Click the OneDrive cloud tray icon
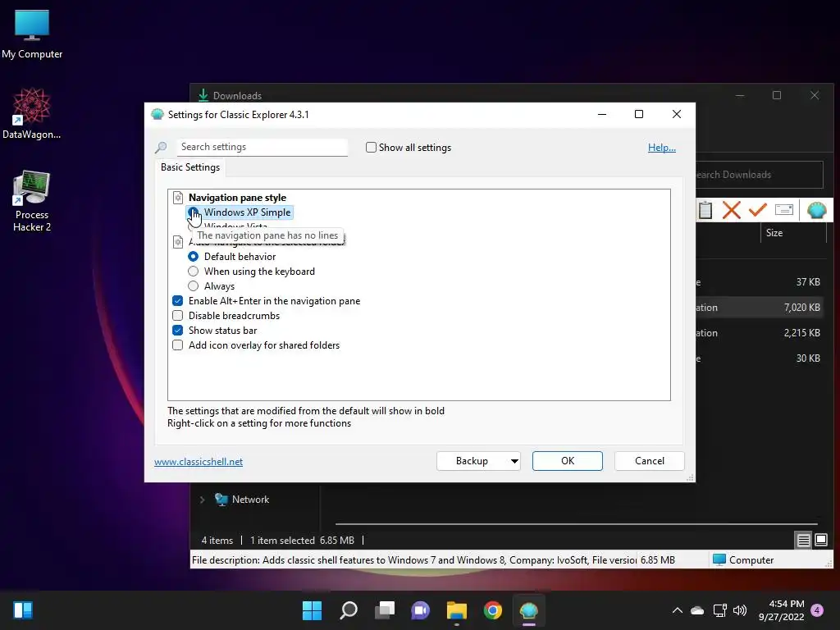This screenshot has height=630, width=840. [697, 610]
